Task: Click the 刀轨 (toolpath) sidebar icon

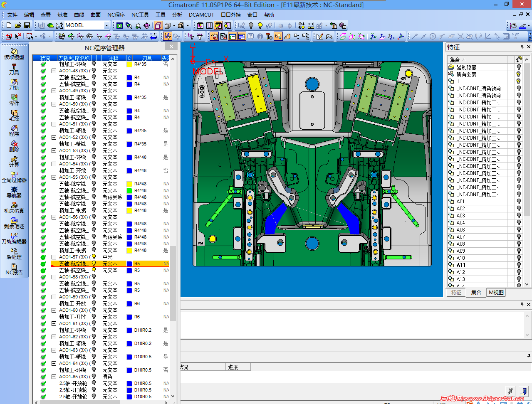Action: pos(14,84)
